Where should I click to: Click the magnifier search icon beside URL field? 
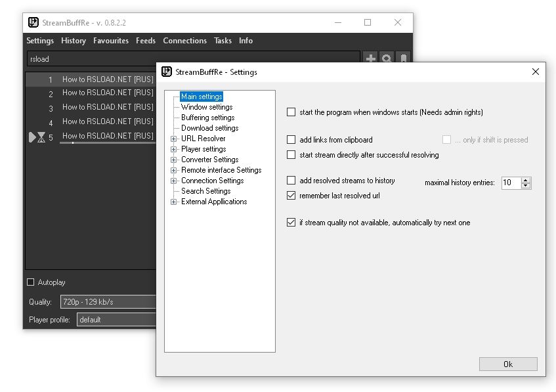[x=387, y=58]
